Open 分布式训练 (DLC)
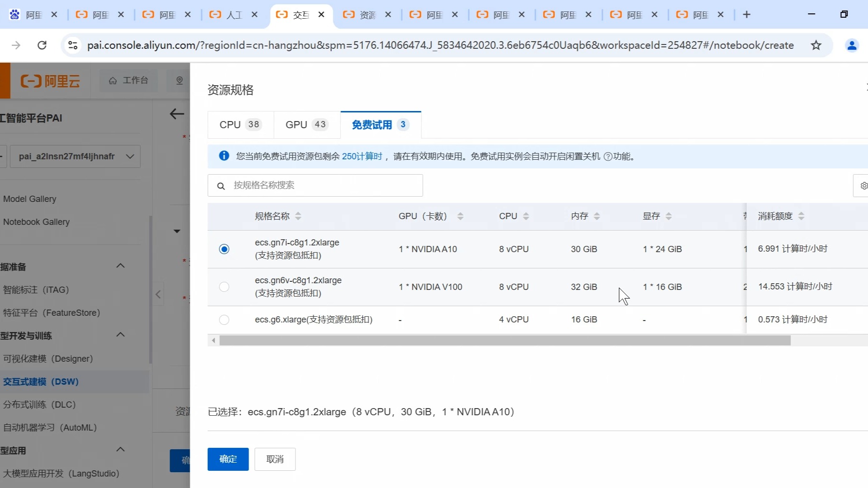Screen dimensions: 868x488 [39, 405]
